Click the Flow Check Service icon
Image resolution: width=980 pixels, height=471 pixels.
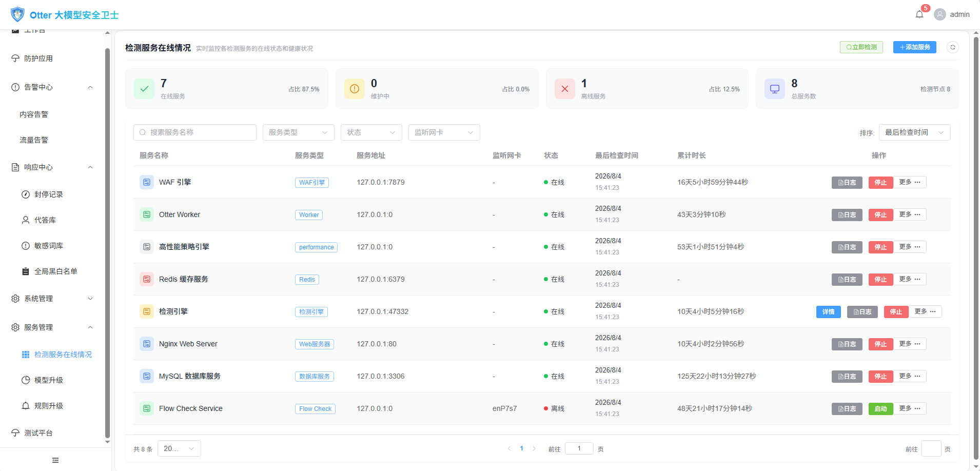tap(147, 408)
